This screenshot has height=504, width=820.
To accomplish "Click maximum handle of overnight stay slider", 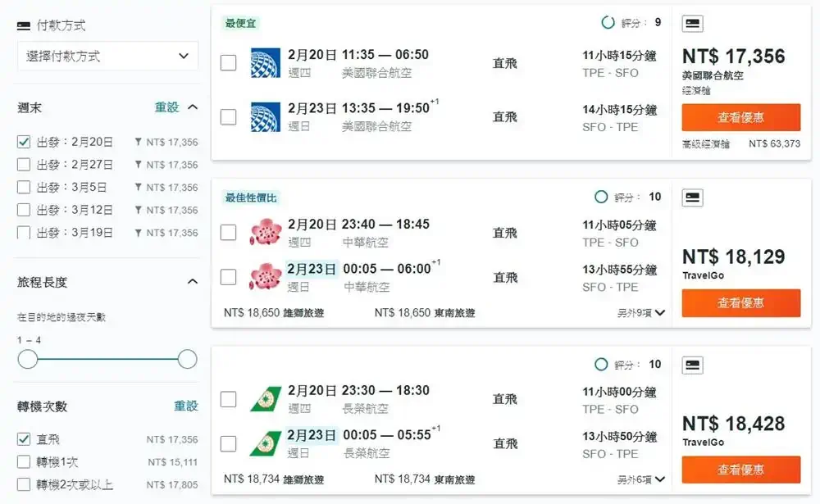I will click(x=187, y=359).
